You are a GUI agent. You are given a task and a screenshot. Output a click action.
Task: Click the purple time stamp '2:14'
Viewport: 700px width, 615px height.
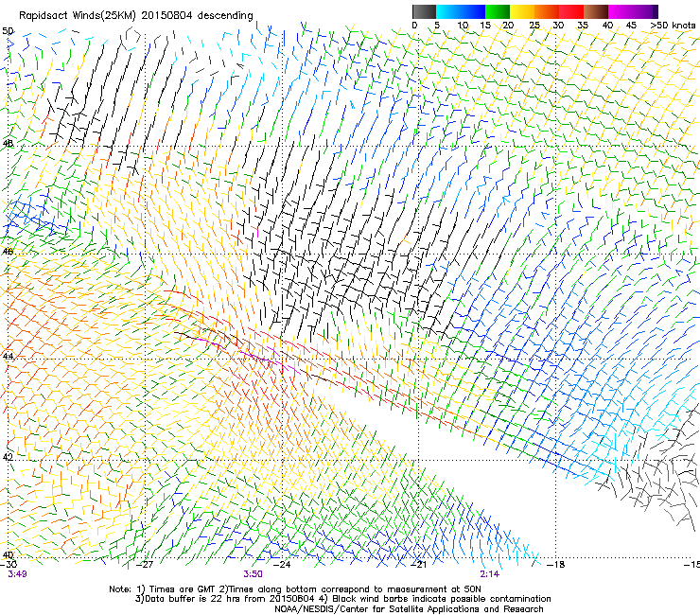490,574
